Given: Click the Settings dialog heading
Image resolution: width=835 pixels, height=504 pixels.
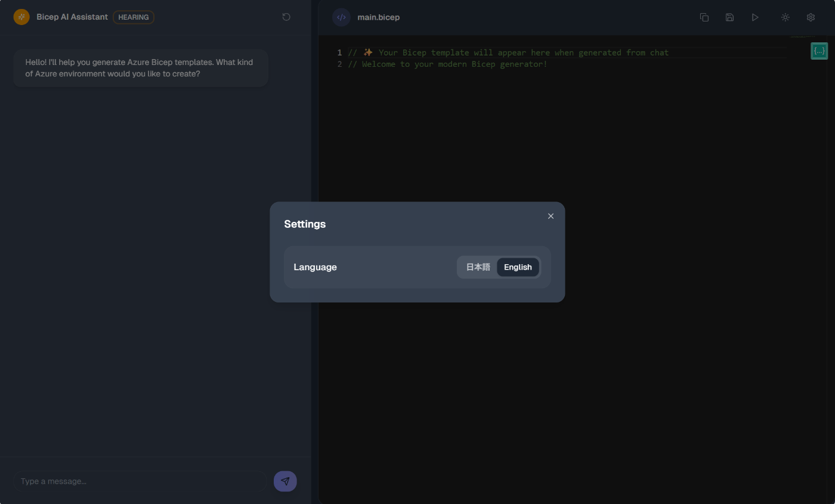Looking at the screenshot, I should click(305, 224).
